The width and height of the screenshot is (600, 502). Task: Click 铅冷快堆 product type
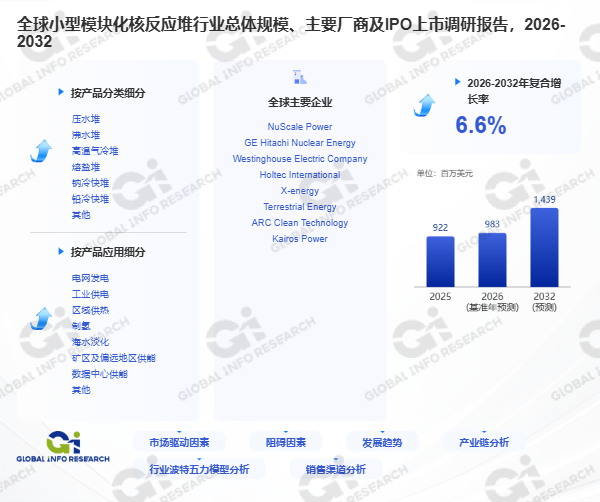[x=90, y=199]
